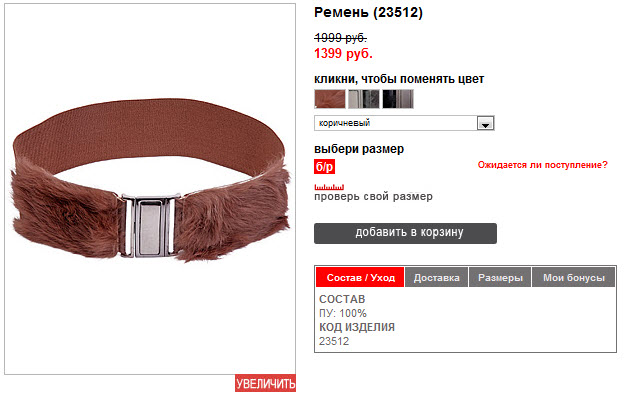This screenshot has height=400, width=638.
Task: Click добавить в корзину button
Action: [405, 233]
